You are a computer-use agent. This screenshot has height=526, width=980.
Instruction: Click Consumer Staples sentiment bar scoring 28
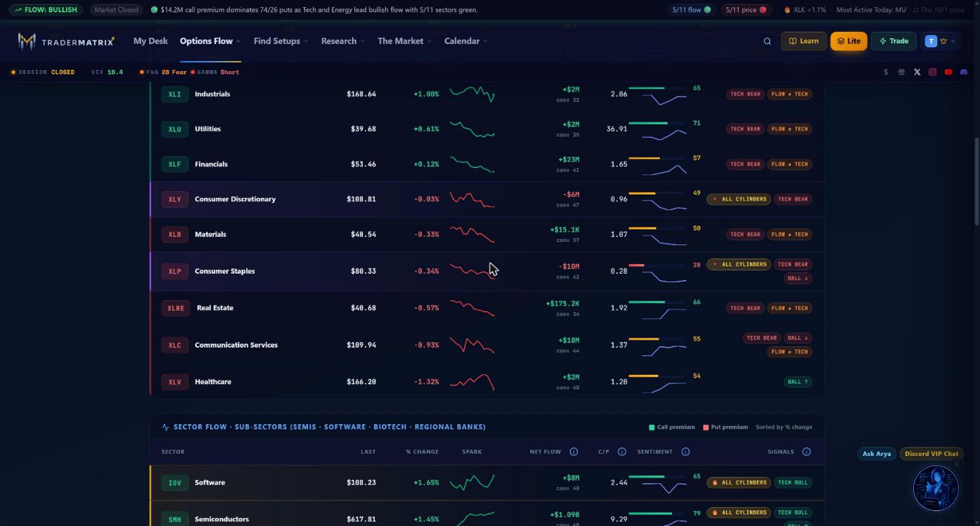tap(657, 265)
